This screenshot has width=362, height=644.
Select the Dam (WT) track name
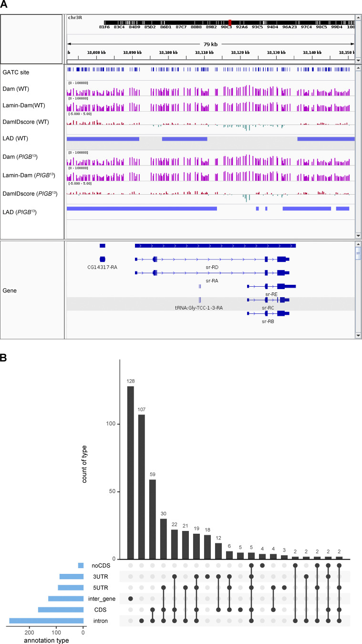point(15,88)
